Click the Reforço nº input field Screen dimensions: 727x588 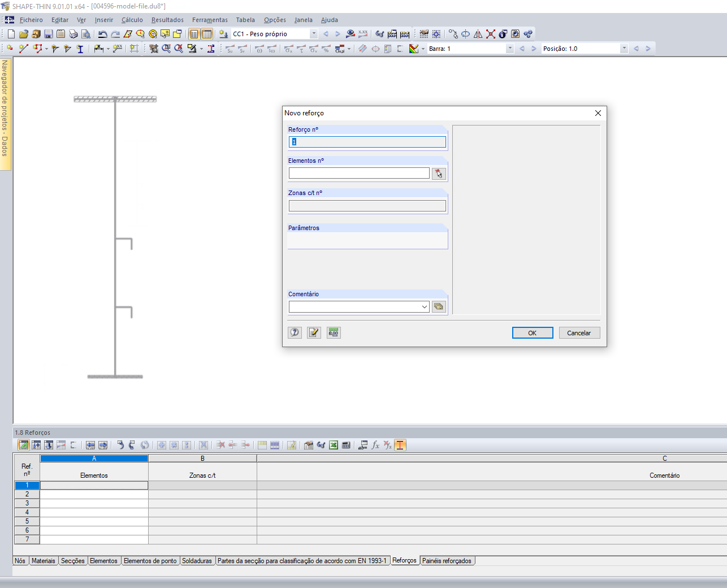(x=367, y=142)
